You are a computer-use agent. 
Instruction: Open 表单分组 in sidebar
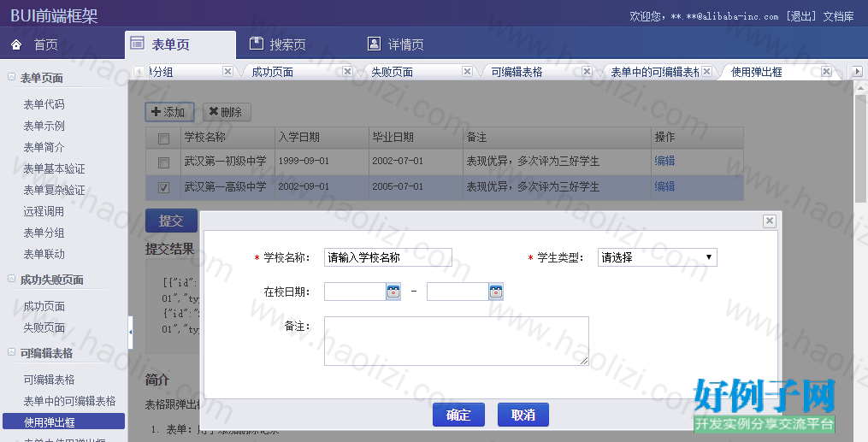[x=44, y=233]
